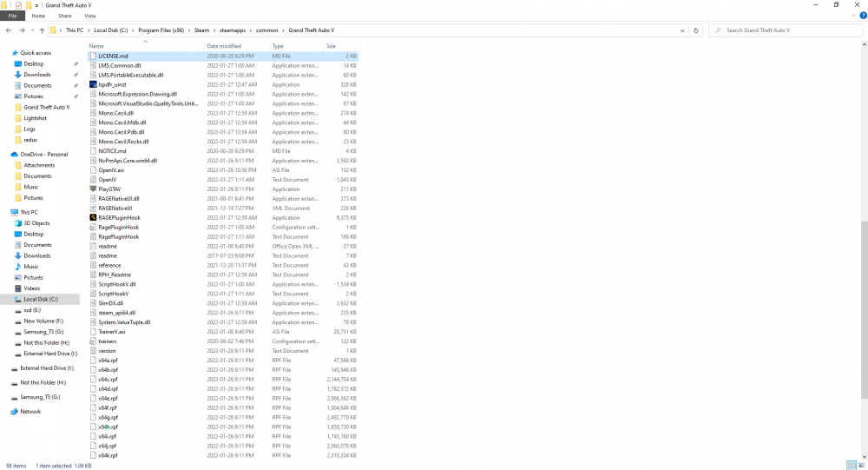868x470 pixels.
Task: Go up one folder level
Action: pos(42,30)
